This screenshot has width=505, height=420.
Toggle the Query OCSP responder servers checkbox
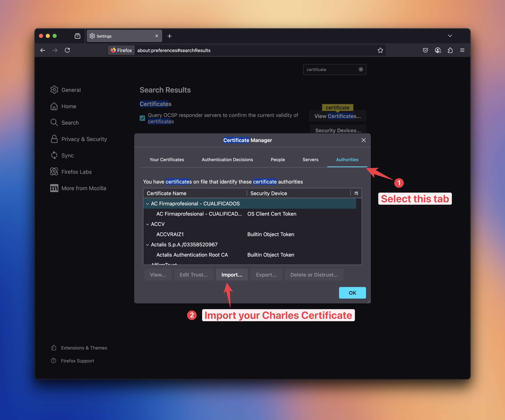pos(142,118)
